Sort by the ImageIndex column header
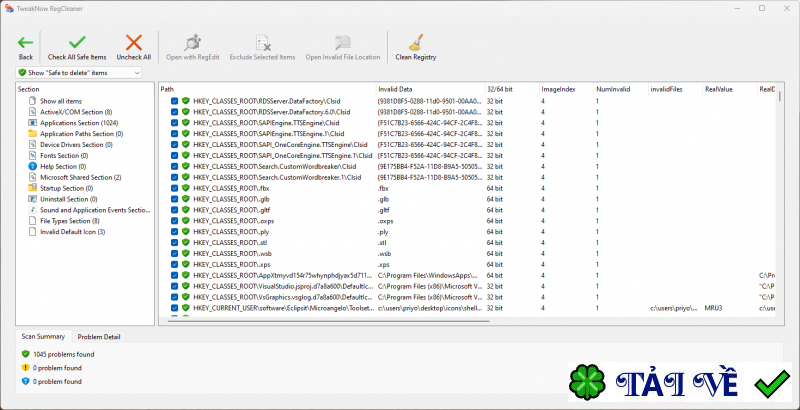The image size is (800, 410). (566, 89)
